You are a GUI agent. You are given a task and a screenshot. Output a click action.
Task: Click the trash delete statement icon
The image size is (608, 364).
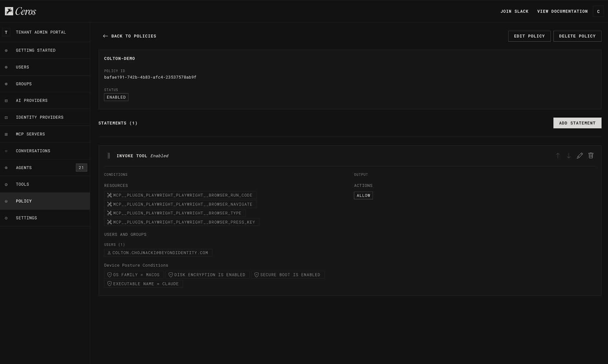pos(591,156)
